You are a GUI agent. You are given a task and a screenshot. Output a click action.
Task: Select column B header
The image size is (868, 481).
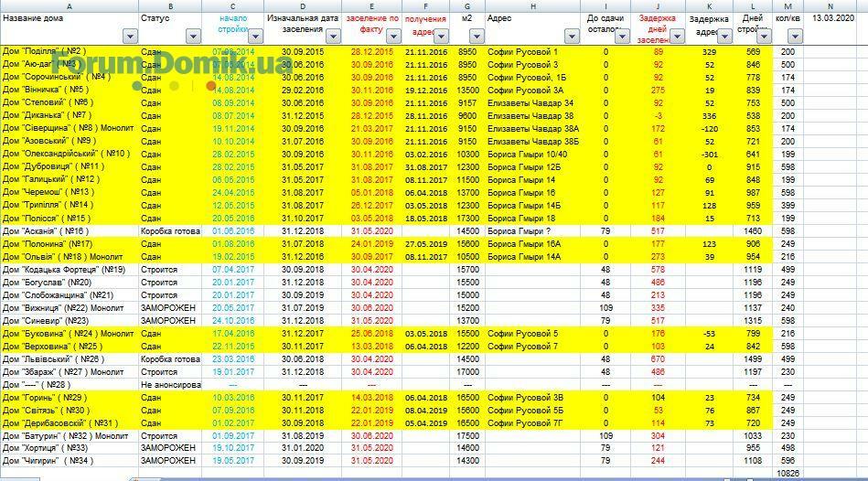coord(170,6)
